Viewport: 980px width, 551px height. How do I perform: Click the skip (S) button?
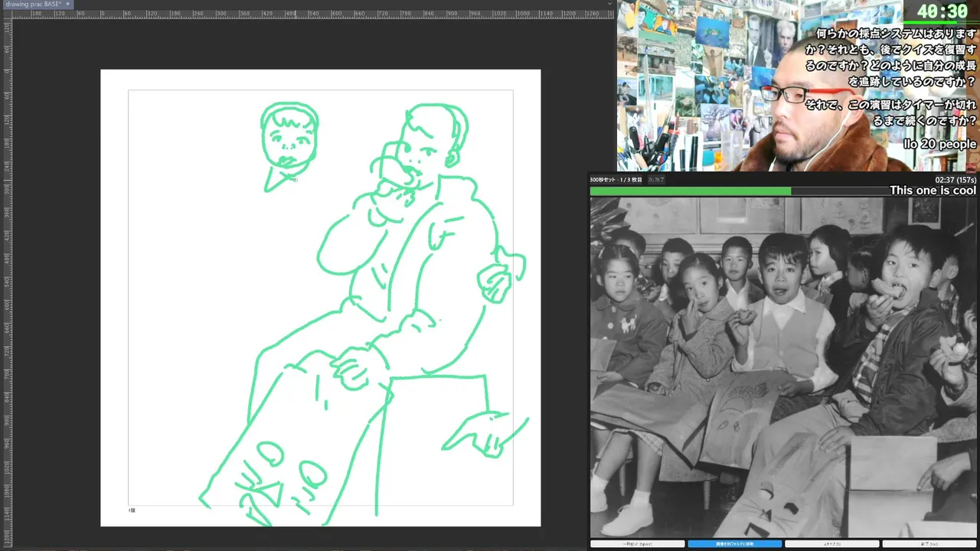click(x=832, y=544)
